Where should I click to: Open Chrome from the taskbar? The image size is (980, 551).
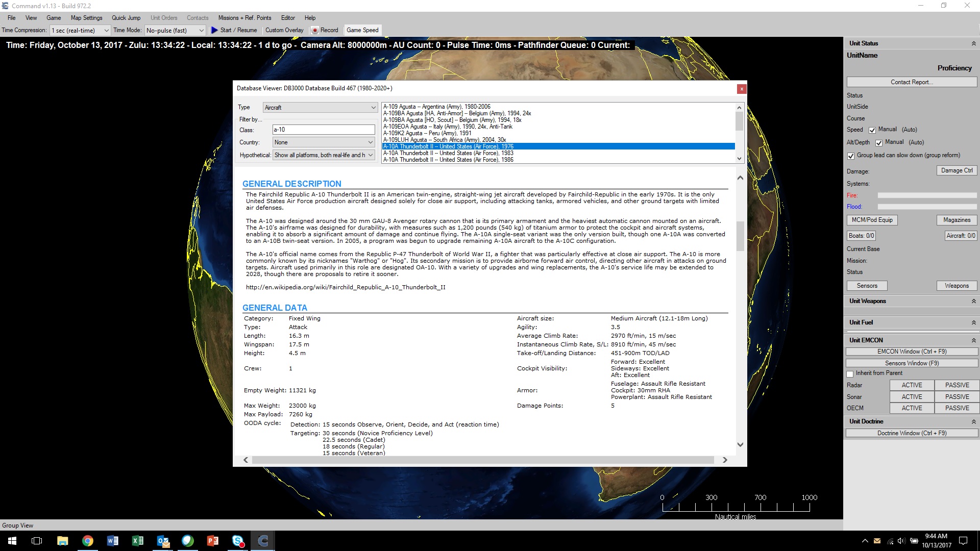(87, 541)
